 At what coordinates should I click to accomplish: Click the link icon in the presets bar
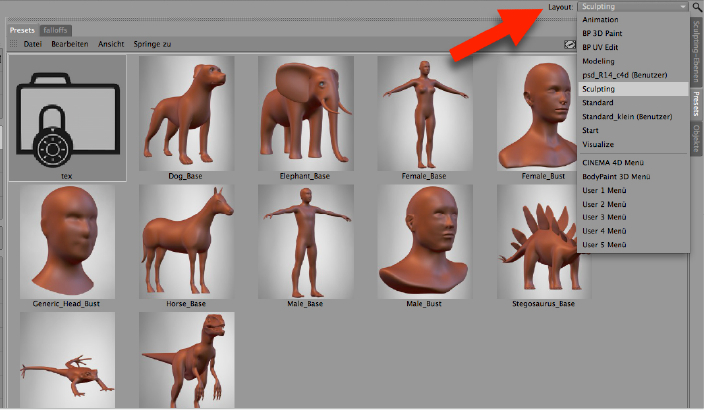click(569, 45)
